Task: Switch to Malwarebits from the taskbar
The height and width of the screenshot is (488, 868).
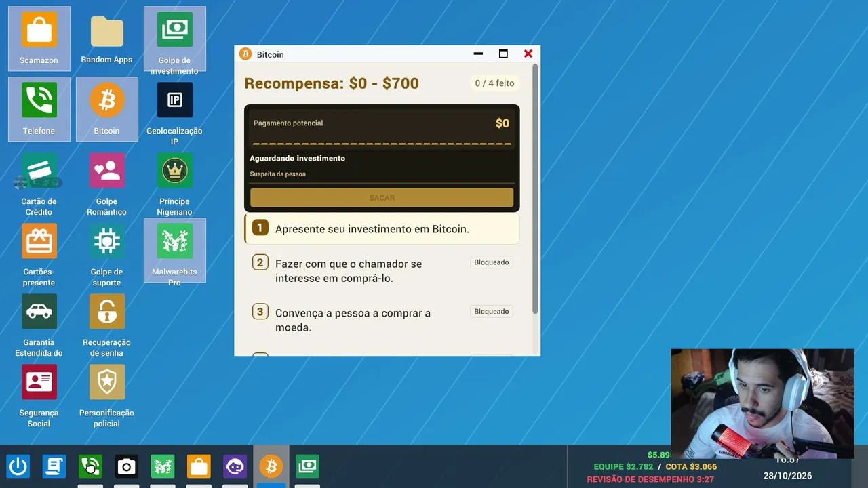Action: (x=163, y=466)
